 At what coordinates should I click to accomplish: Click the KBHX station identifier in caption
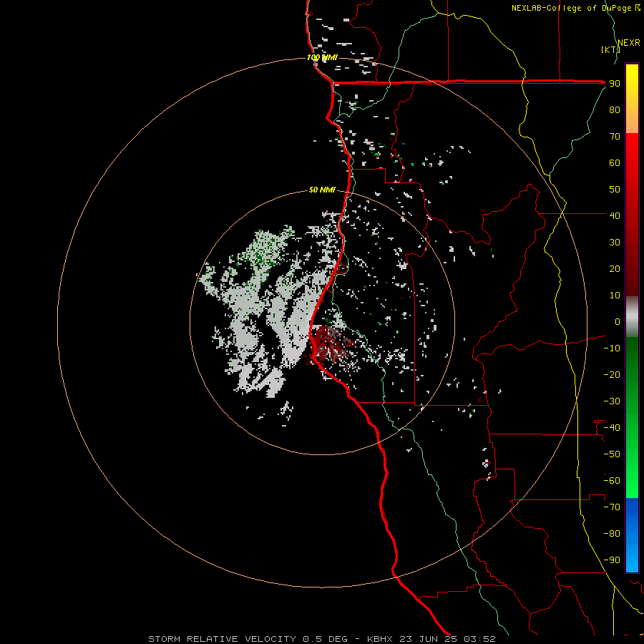click(x=380, y=639)
